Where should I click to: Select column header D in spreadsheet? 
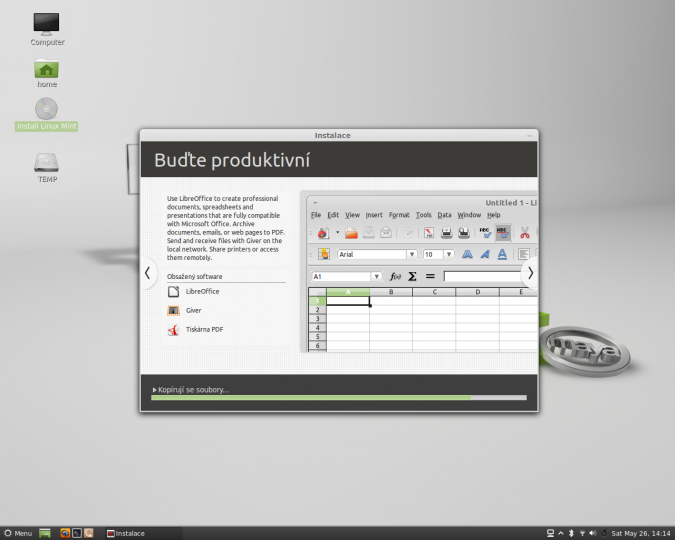(477, 292)
